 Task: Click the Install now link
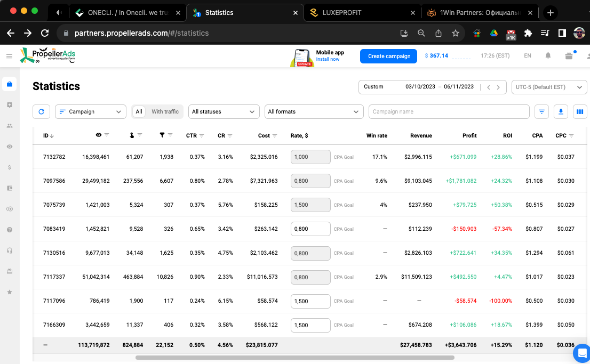coord(328,59)
